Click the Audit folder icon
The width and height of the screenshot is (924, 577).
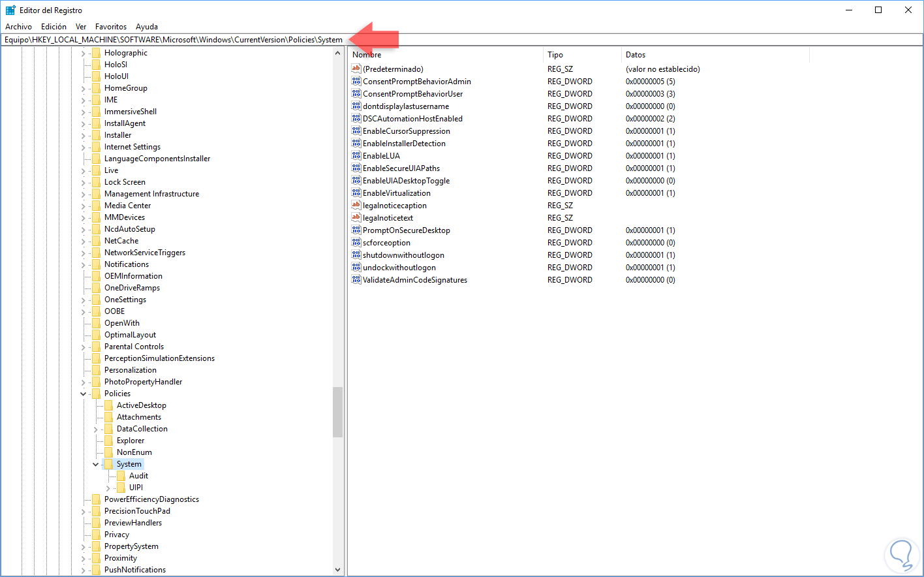pyautogui.click(x=121, y=476)
